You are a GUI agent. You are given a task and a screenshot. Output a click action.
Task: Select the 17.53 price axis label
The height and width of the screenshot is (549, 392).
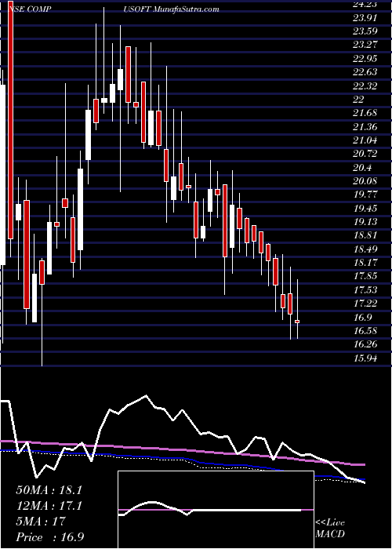point(365,290)
